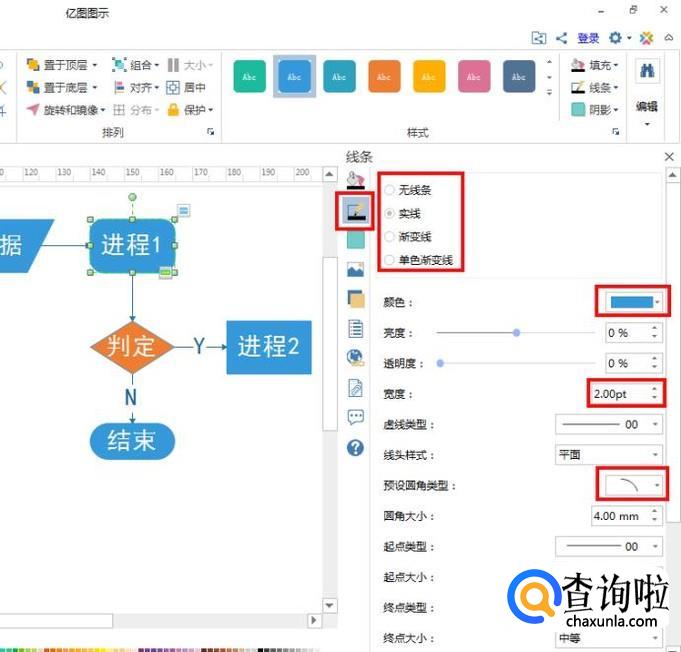Open the Hyperlink globe icon
This screenshot has height=652, width=681.
click(356, 357)
